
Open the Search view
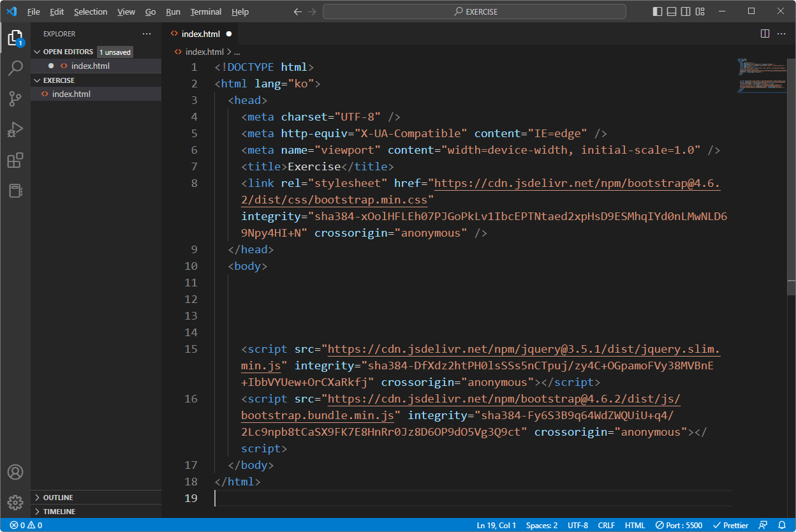click(x=15, y=68)
